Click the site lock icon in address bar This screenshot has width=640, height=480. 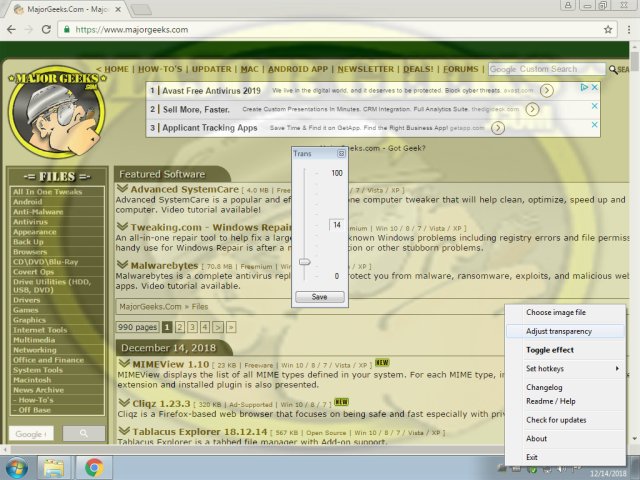[67, 29]
